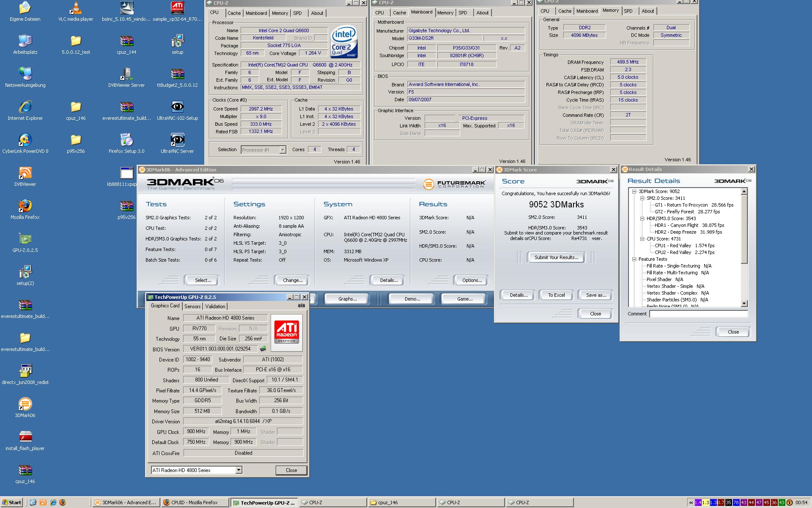This screenshot has height=508, width=812.
Task: Select HDR2 - Deep Freeze result row
Action: tap(688, 232)
